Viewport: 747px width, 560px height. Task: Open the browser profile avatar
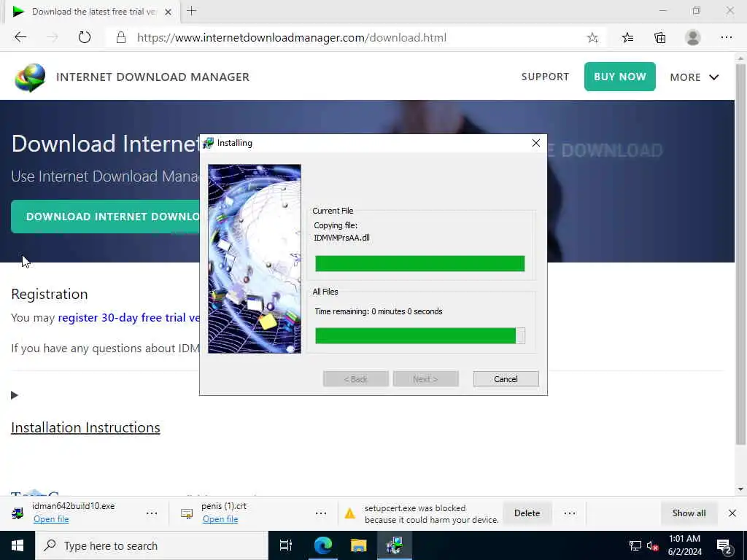[693, 38]
